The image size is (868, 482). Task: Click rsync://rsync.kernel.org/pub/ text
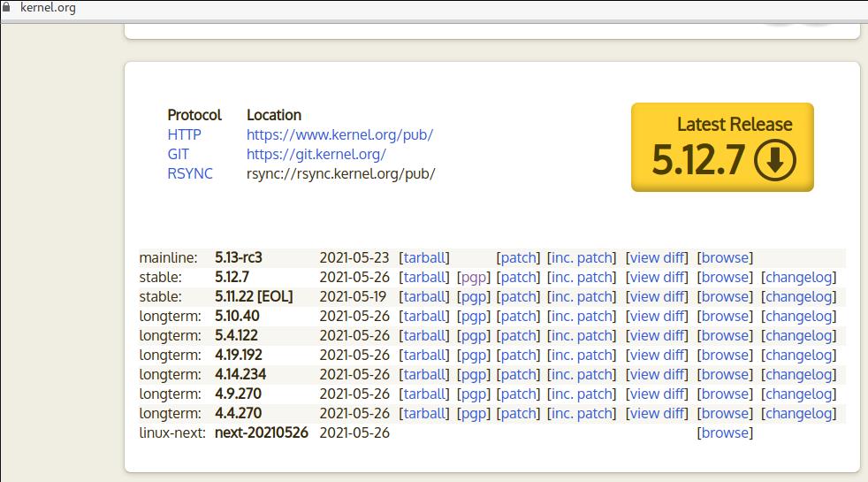341,173
